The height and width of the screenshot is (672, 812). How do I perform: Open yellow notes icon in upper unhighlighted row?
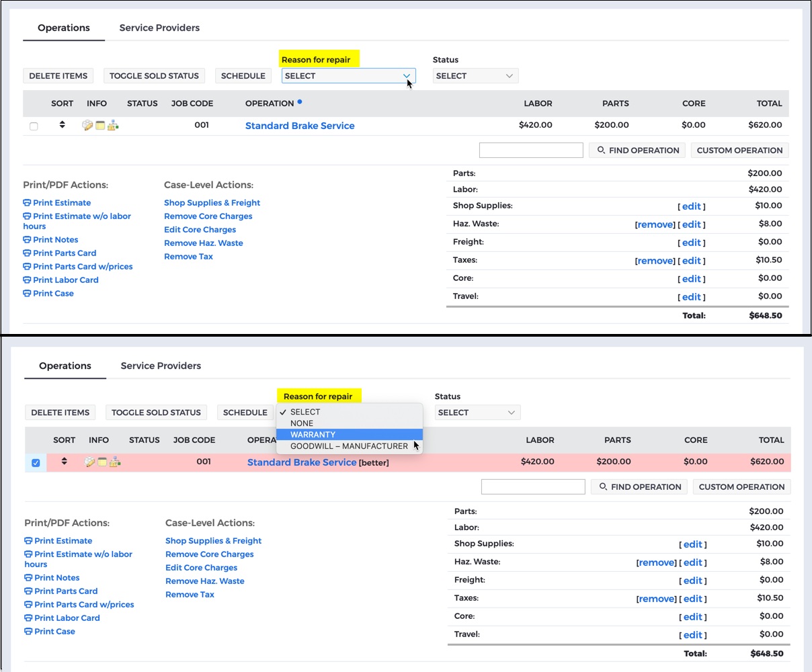tap(100, 125)
